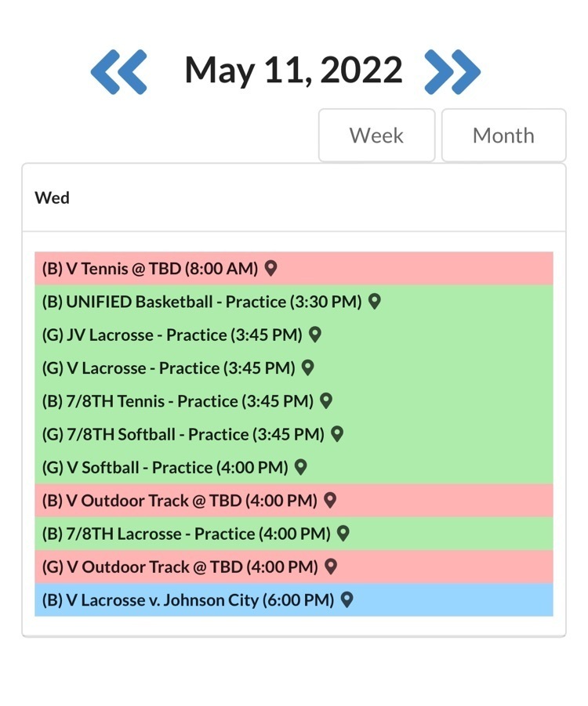Select the Girls V Lacrosse practice entry
Screen dimensions: 588x706
click(169, 368)
